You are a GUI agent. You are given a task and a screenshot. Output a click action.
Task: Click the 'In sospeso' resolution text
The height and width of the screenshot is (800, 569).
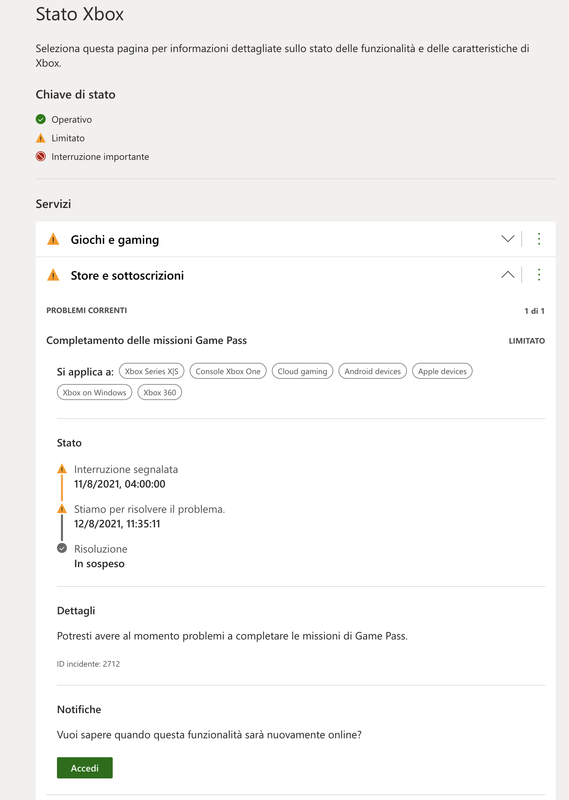99,564
